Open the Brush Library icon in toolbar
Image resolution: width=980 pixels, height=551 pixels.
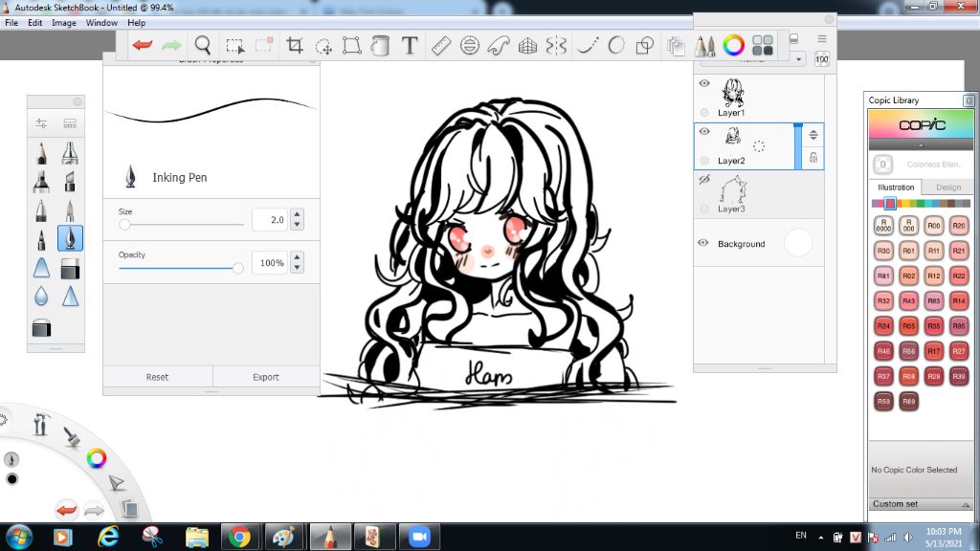pos(704,45)
